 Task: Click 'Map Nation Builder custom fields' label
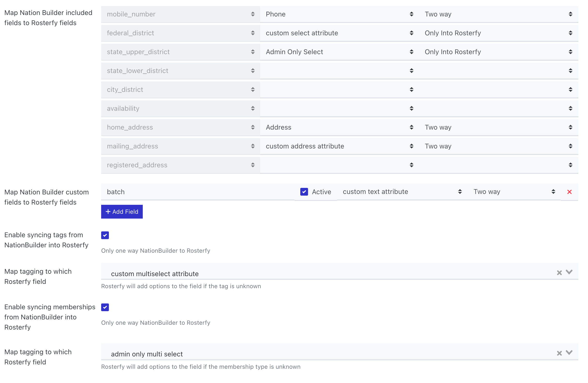click(x=46, y=197)
